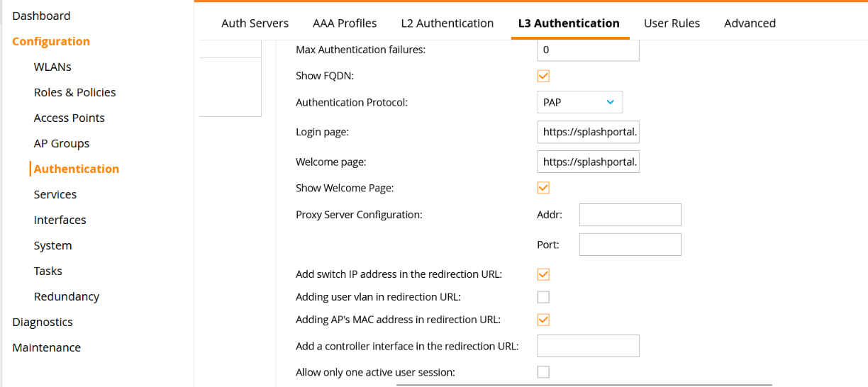
Task: Focus the Proxy Server Addr input
Action: pyautogui.click(x=630, y=215)
